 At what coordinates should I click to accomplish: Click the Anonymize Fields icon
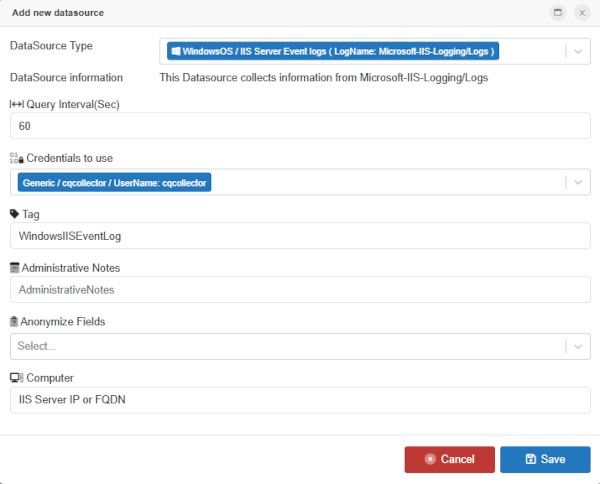click(x=15, y=322)
